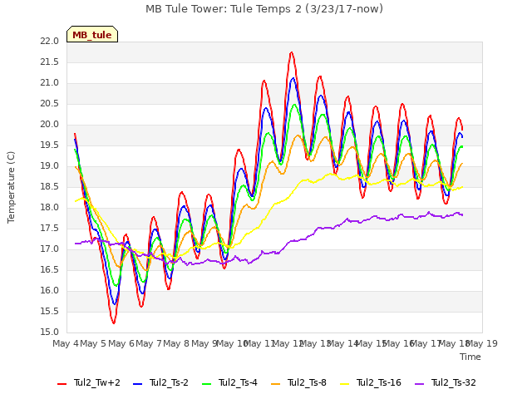The height and width of the screenshot is (399, 532).
Task: Select the Tul2_Ts-8 legend label
Action: (307, 382)
